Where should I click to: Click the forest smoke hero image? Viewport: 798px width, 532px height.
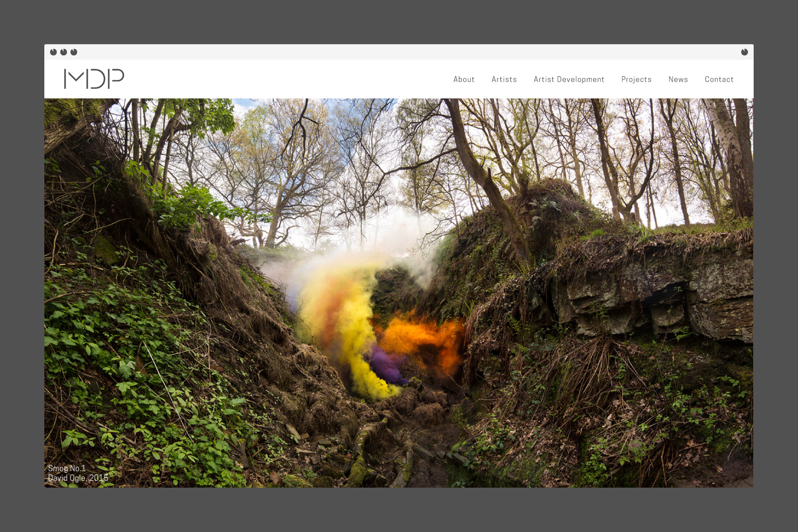tap(399, 293)
